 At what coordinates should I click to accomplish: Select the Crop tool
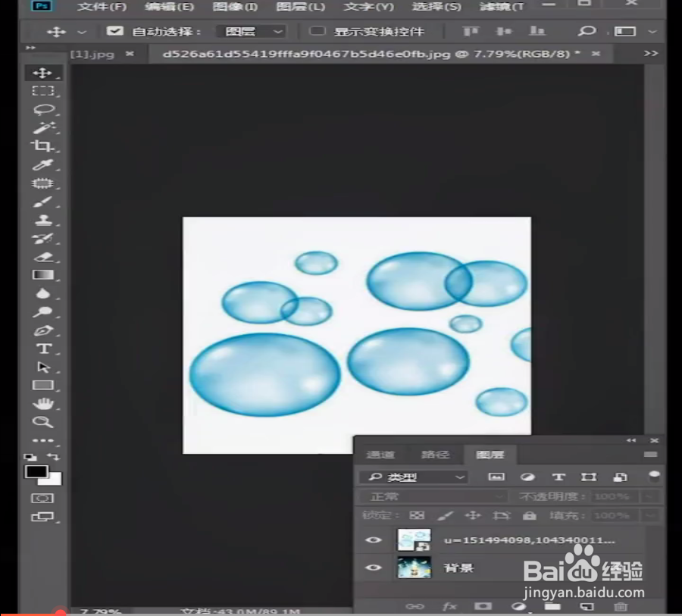pos(42,145)
